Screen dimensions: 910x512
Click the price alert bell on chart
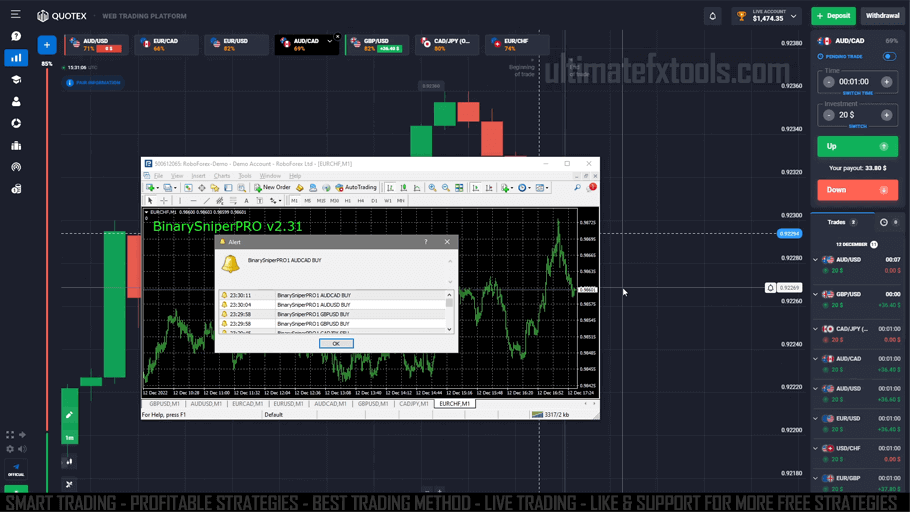click(770, 288)
